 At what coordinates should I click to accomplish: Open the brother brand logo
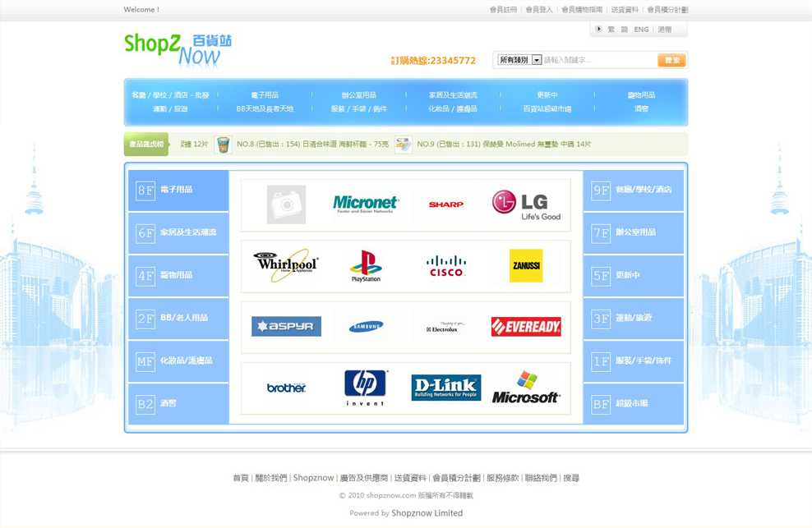click(x=286, y=388)
